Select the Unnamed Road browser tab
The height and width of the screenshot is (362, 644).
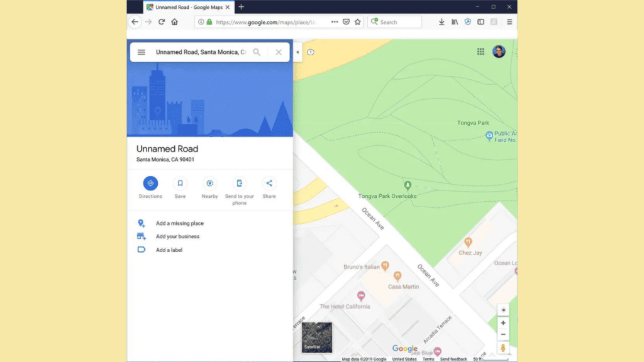point(189,7)
